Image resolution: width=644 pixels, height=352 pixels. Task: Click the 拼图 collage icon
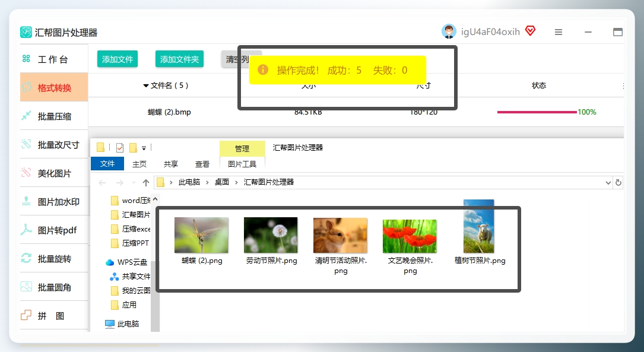26,315
